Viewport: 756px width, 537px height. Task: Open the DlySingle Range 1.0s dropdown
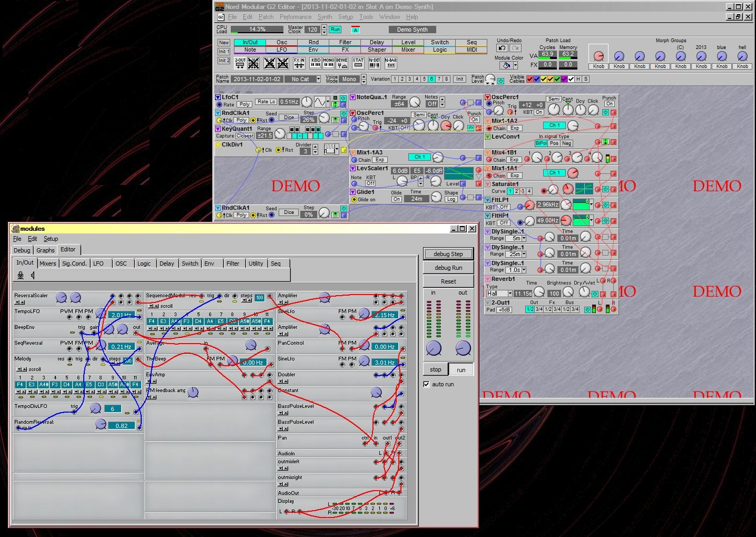point(524,270)
